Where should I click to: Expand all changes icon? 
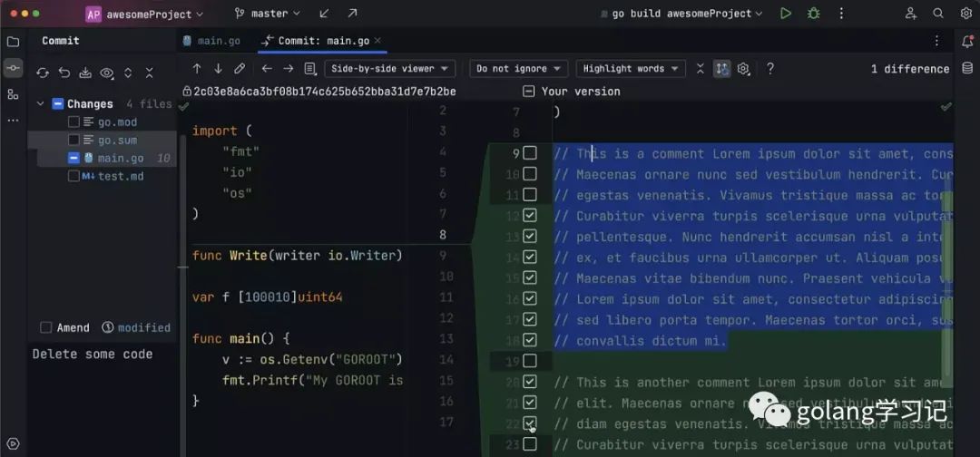pyautogui.click(x=128, y=73)
